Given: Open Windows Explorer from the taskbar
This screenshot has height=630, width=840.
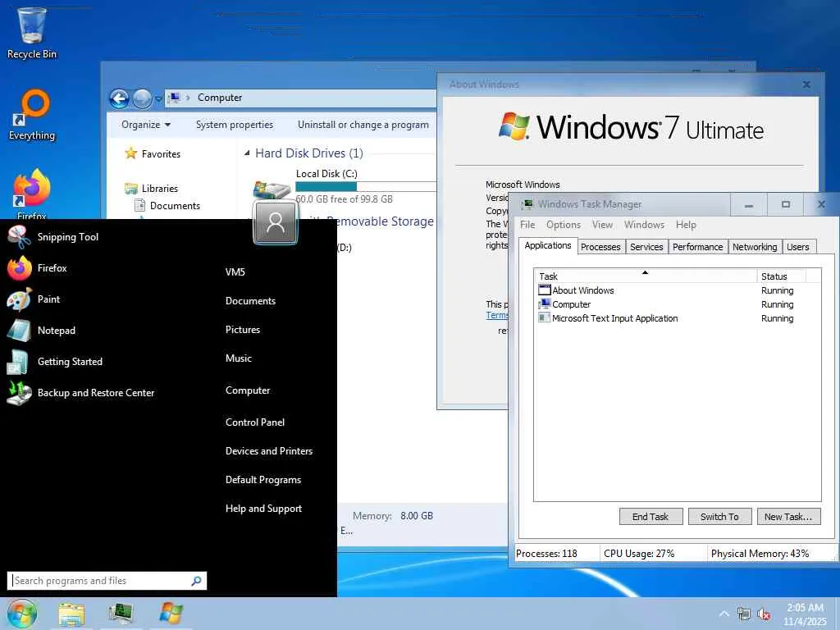Looking at the screenshot, I should click(71, 614).
